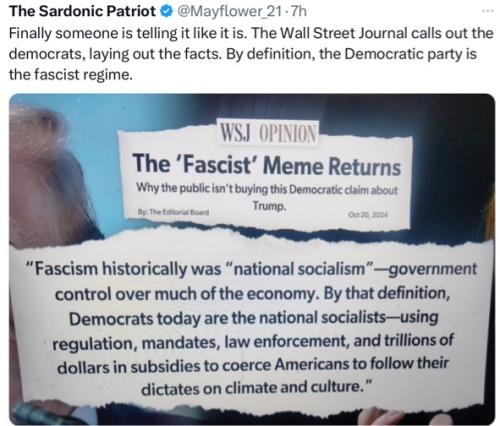Click 'The Fascist Meme Returns' headline
The height and width of the screenshot is (426, 500).
click(x=266, y=165)
